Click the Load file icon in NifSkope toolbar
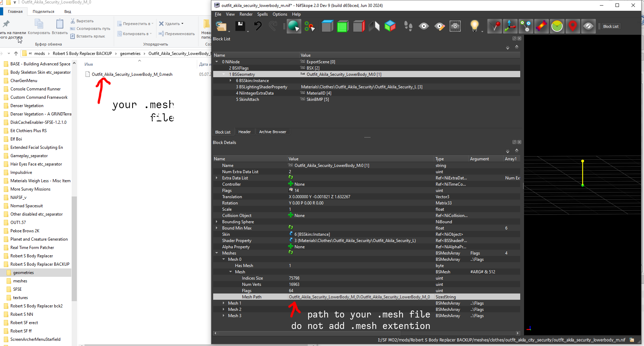 click(x=221, y=26)
